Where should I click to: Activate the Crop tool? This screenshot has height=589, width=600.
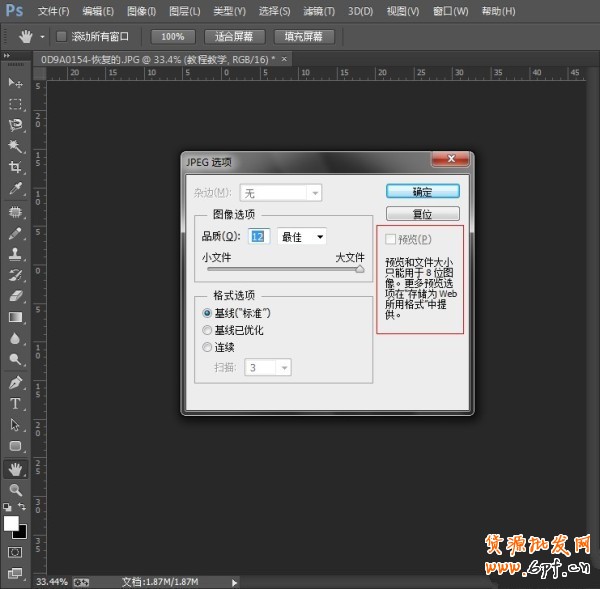15,167
